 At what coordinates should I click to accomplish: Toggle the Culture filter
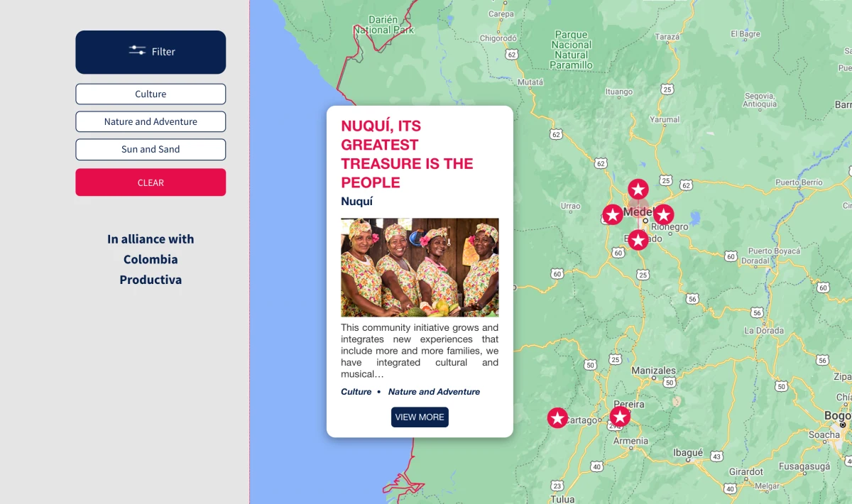[x=151, y=94]
